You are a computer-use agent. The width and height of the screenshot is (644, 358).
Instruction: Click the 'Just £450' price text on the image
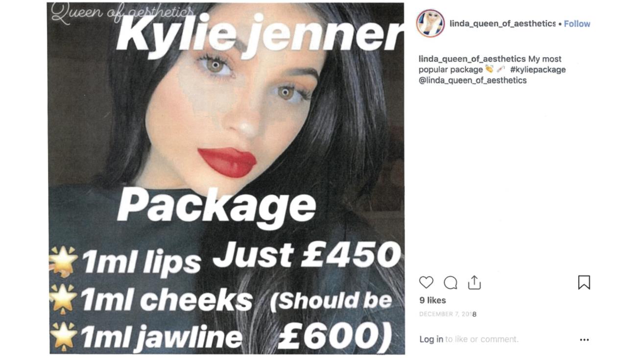(306, 255)
